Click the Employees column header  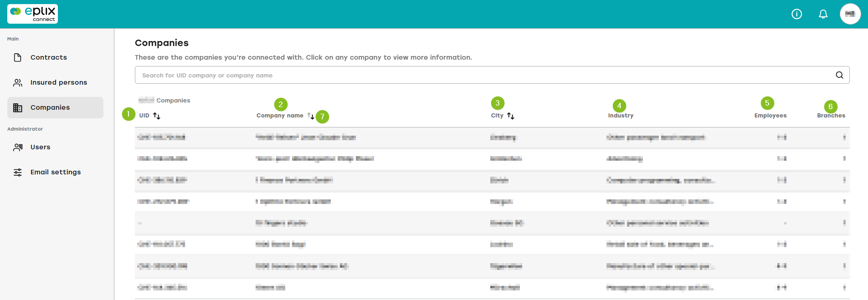(x=770, y=116)
